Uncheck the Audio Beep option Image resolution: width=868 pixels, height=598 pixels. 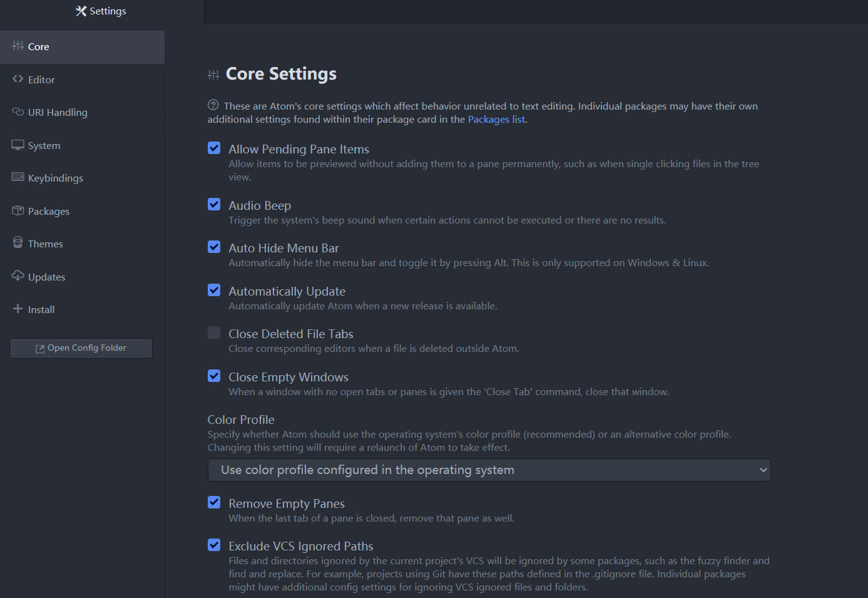pos(214,204)
